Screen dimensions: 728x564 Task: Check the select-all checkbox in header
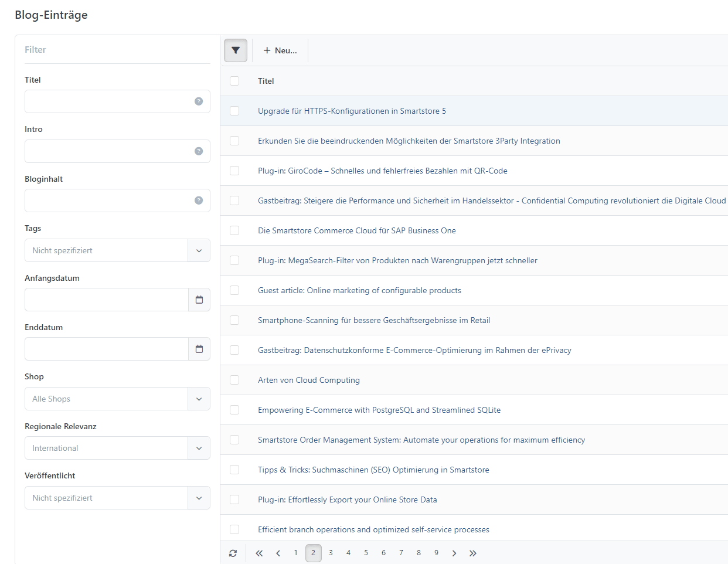pyautogui.click(x=234, y=81)
